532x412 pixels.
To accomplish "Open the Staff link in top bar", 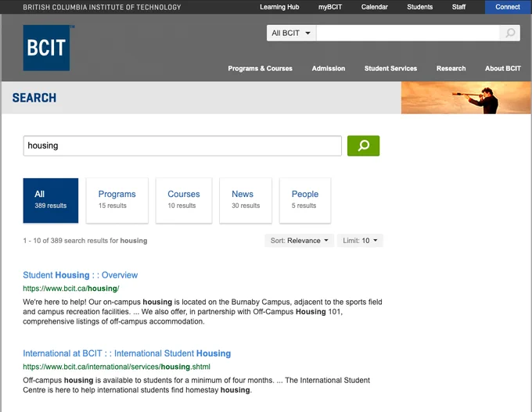I will 458,7.
